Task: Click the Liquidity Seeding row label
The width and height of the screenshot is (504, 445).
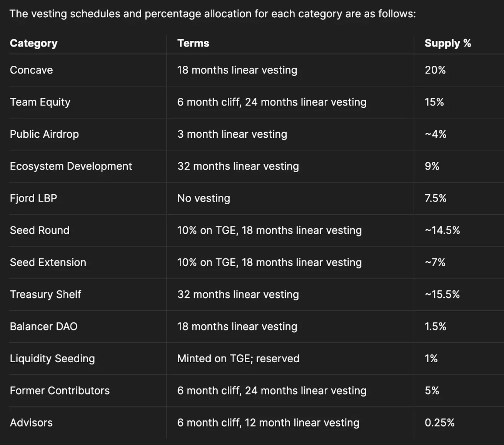Action: pos(52,358)
